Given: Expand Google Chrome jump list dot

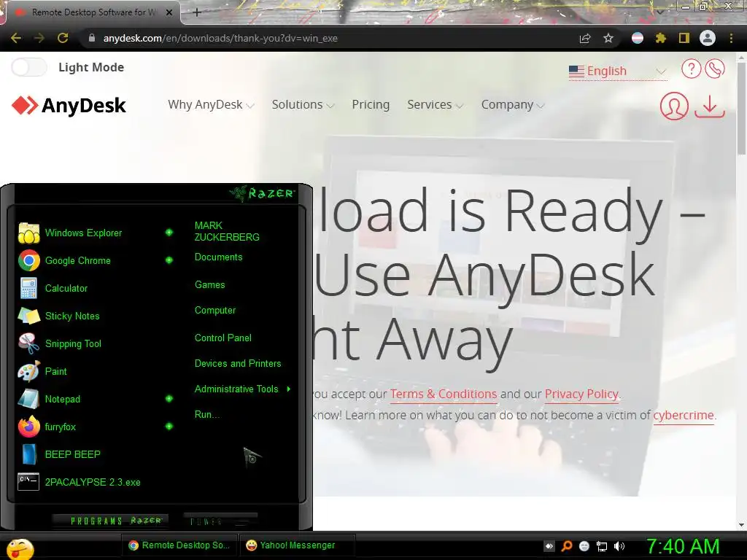Looking at the screenshot, I should coord(169,260).
